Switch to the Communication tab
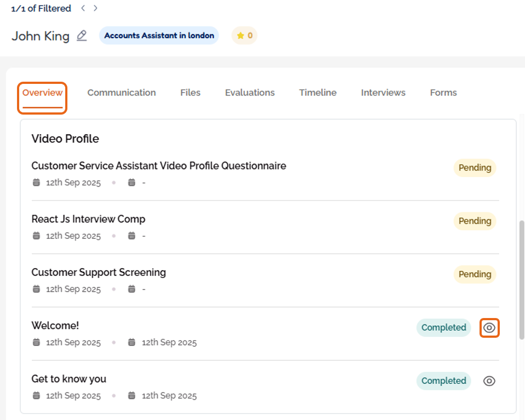Screen dimensions: 525x420 (122, 93)
